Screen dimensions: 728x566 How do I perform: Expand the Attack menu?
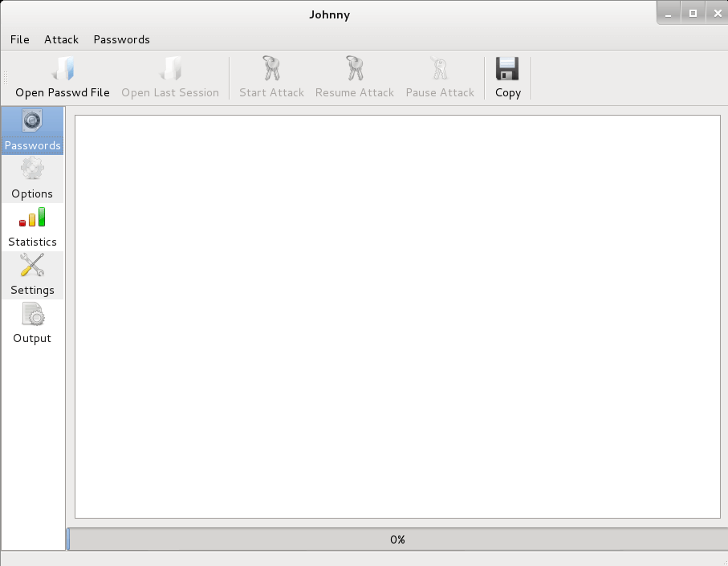pyautogui.click(x=61, y=39)
